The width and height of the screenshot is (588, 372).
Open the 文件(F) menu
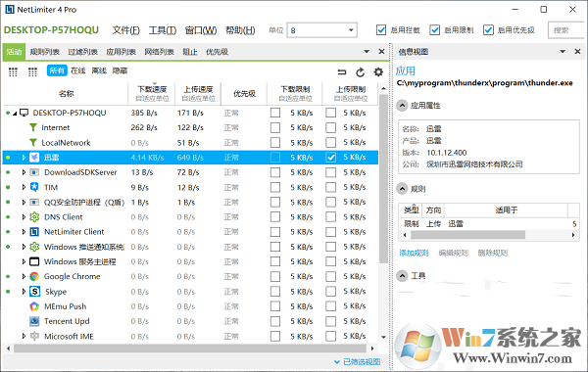point(126,30)
